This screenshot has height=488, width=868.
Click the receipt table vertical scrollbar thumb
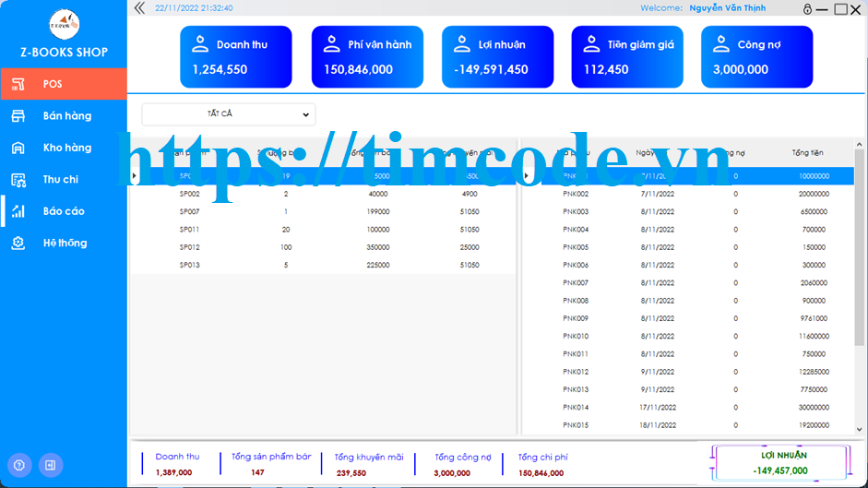click(859, 247)
